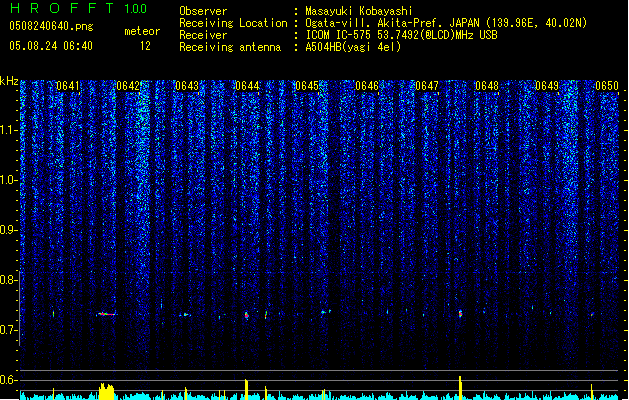The height and width of the screenshot is (400, 629).
Task: Click the red meteor echo after 0647
Action: (461, 314)
